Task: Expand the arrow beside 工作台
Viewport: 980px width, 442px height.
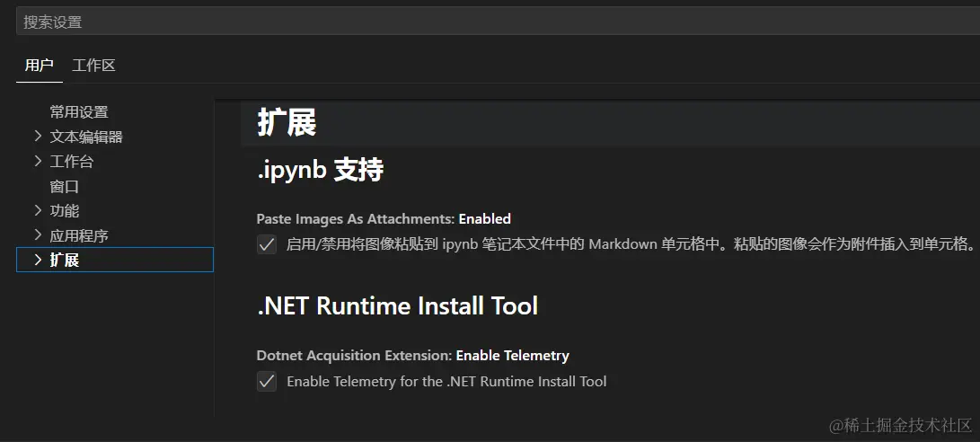Action: tap(38, 162)
